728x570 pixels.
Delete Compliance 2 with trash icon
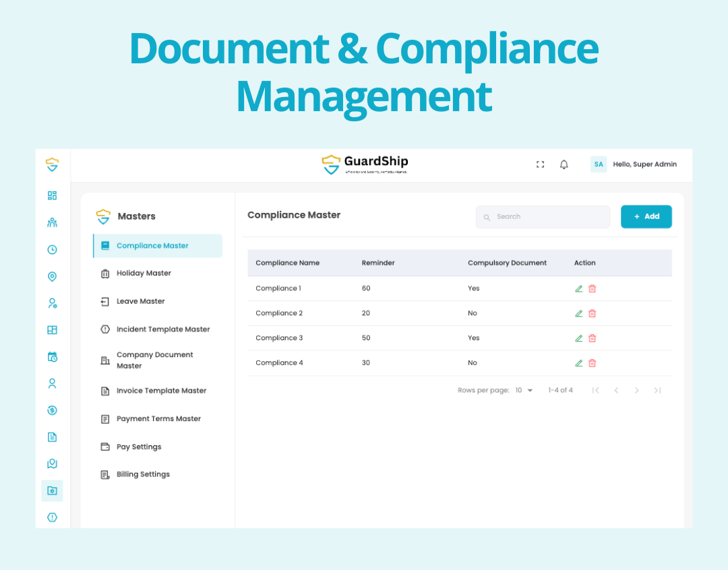(592, 313)
